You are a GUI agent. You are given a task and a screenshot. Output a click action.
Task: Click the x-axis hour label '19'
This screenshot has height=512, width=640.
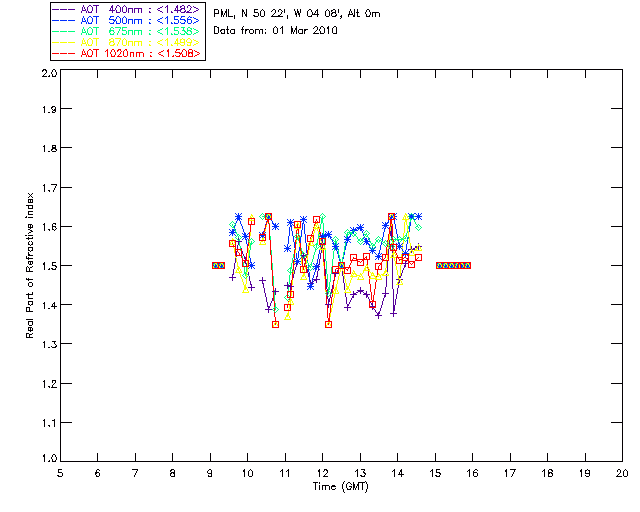(585, 473)
